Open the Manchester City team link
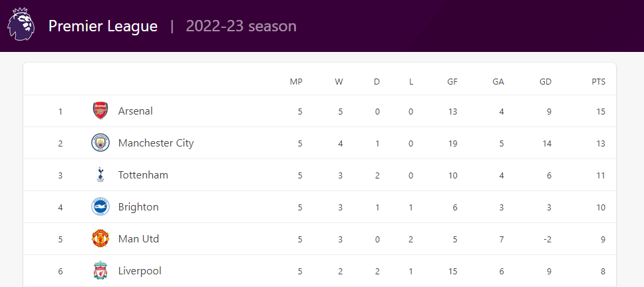This screenshot has width=644, height=287. click(x=156, y=143)
